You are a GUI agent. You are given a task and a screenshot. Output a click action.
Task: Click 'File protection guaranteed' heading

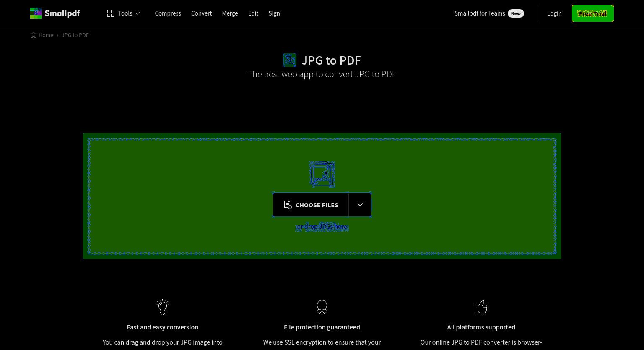click(x=322, y=327)
